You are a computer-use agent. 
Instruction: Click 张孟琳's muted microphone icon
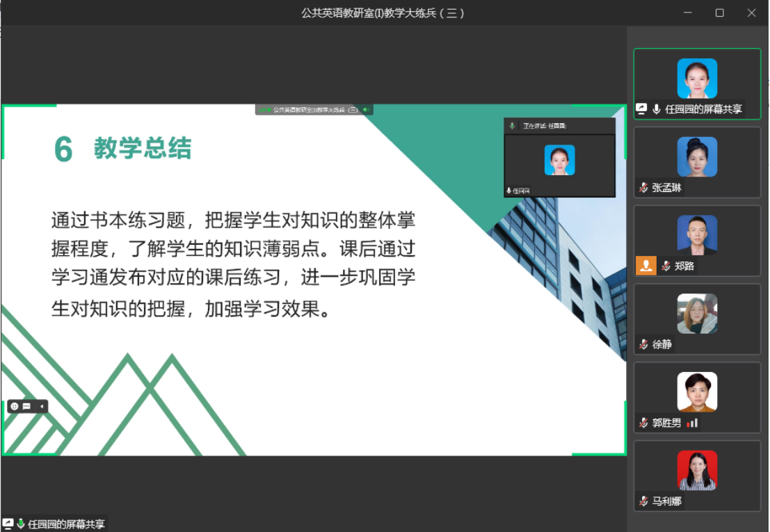(x=644, y=188)
